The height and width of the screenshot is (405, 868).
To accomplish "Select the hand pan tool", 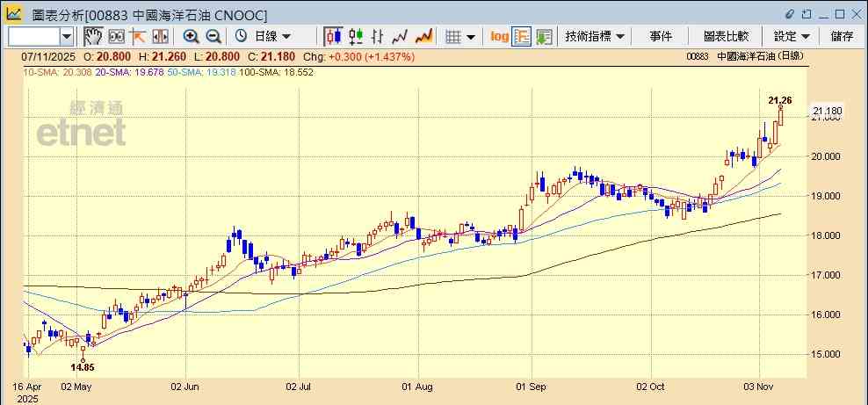I will point(93,36).
